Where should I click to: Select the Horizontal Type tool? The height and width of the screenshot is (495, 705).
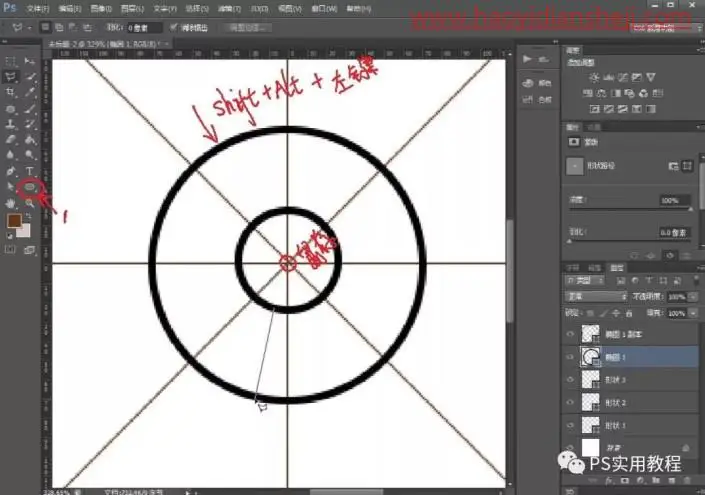pyautogui.click(x=30, y=171)
